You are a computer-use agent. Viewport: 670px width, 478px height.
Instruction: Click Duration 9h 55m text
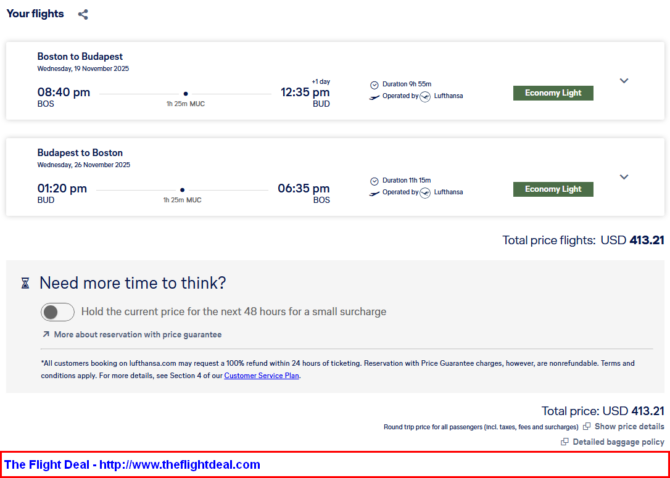click(407, 84)
